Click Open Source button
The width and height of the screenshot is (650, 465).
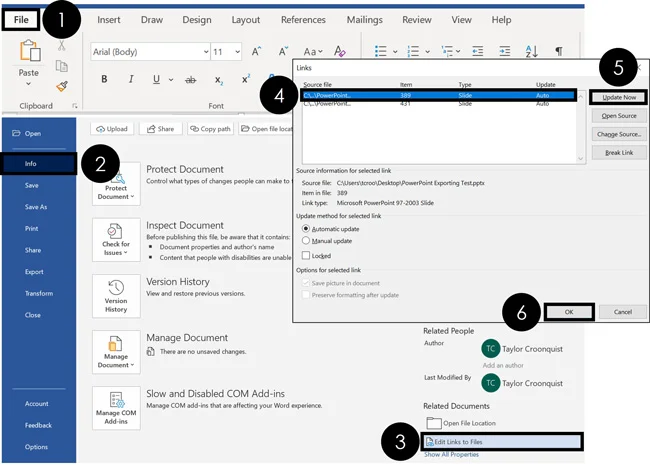619,116
